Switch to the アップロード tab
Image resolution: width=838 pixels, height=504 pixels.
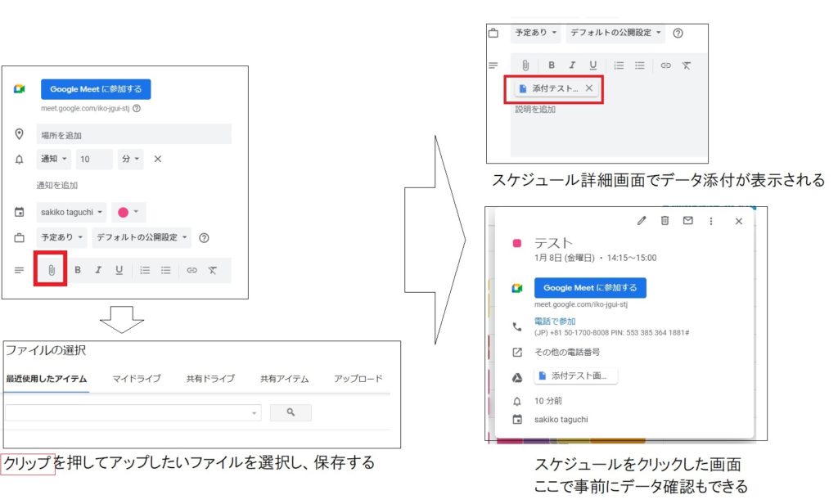[358, 378]
